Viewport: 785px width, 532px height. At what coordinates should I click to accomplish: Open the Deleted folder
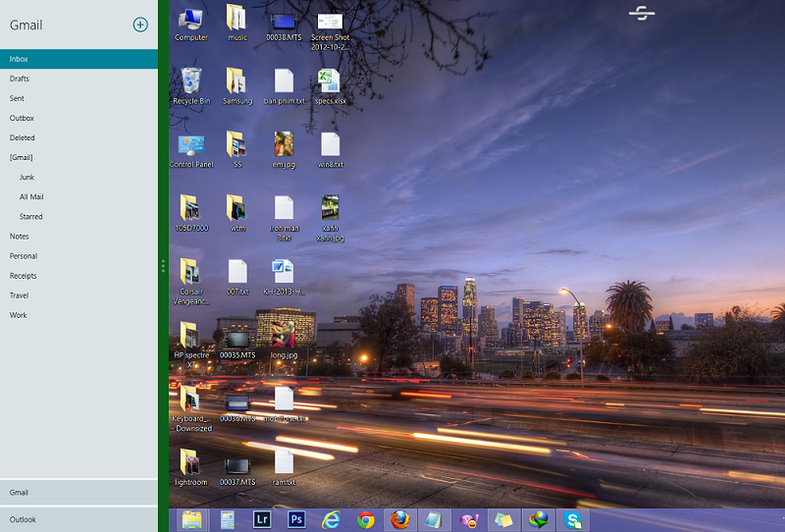[78, 137]
